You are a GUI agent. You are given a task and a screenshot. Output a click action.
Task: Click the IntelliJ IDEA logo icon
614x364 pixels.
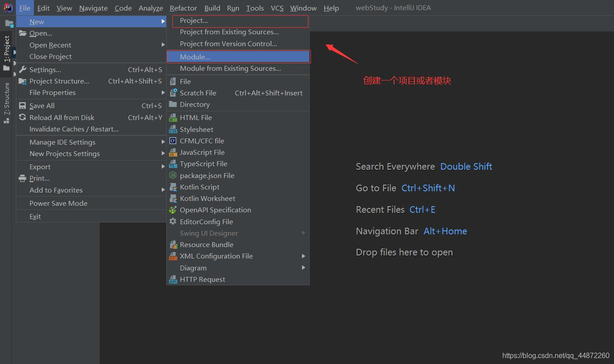tap(8, 7)
